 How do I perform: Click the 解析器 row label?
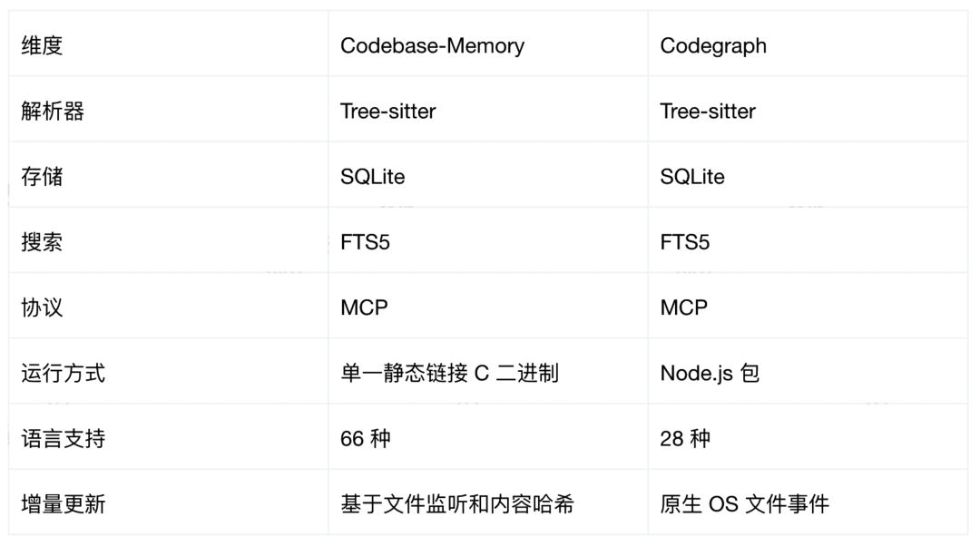53,112
